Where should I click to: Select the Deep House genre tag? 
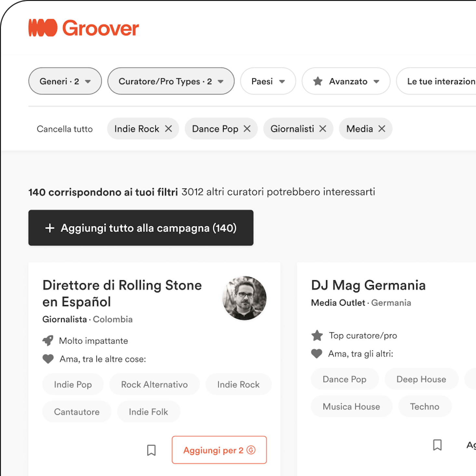coord(421,379)
